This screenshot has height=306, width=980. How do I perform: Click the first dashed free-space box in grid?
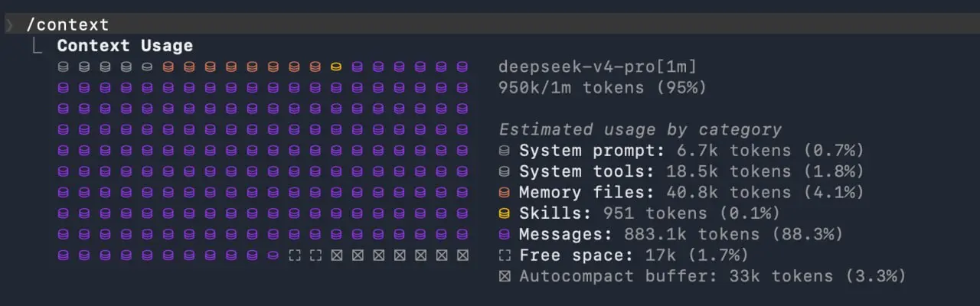[x=294, y=255]
